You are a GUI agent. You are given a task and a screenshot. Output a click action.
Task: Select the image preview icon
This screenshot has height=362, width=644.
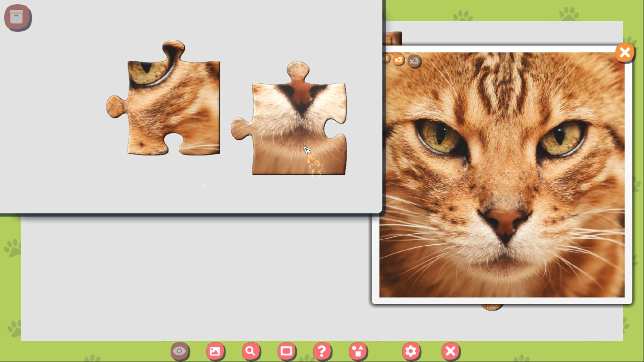(216, 351)
